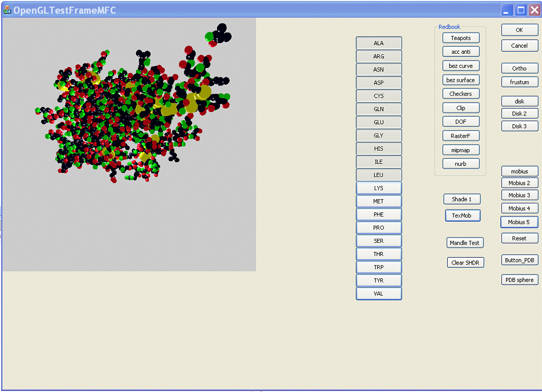Run the Mandle Test button
The height and width of the screenshot is (392, 542).
pyautogui.click(x=465, y=243)
